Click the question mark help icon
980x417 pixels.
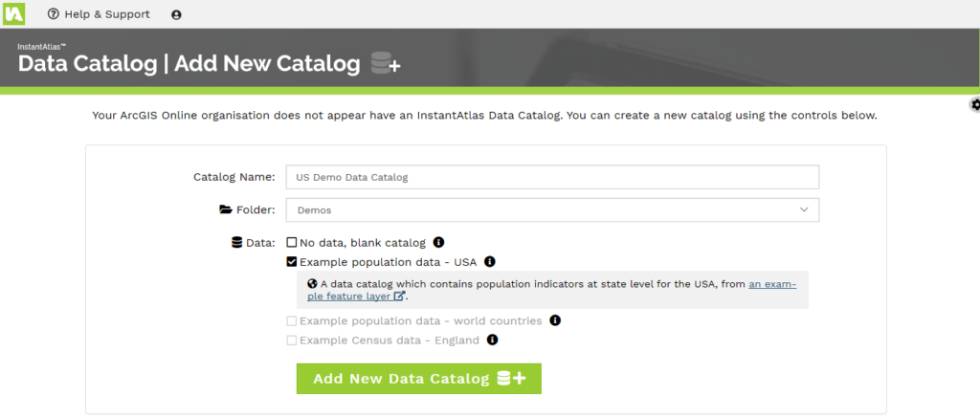[54, 14]
